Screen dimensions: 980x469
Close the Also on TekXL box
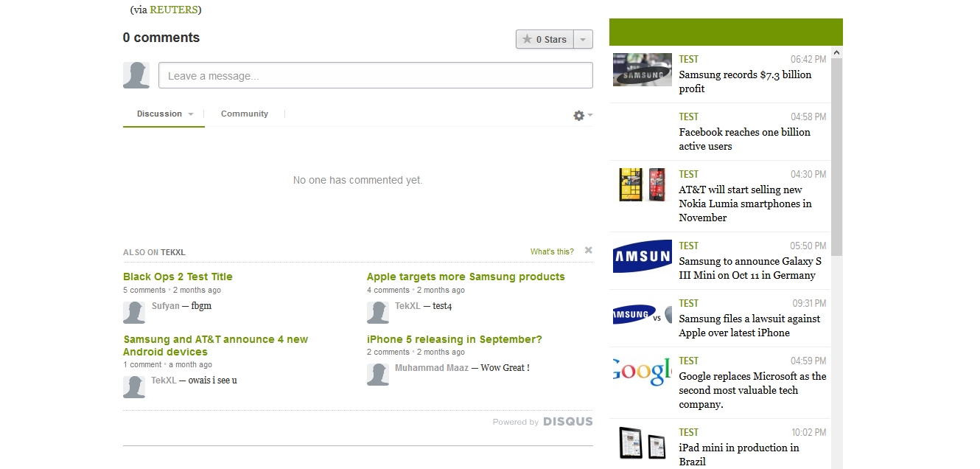click(589, 251)
